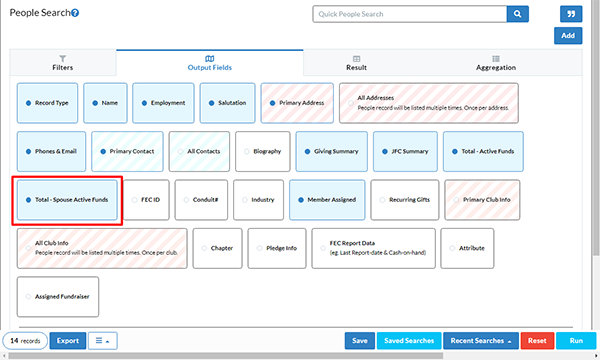Click the quotation mark button
600x360 pixels.
click(x=571, y=14)
